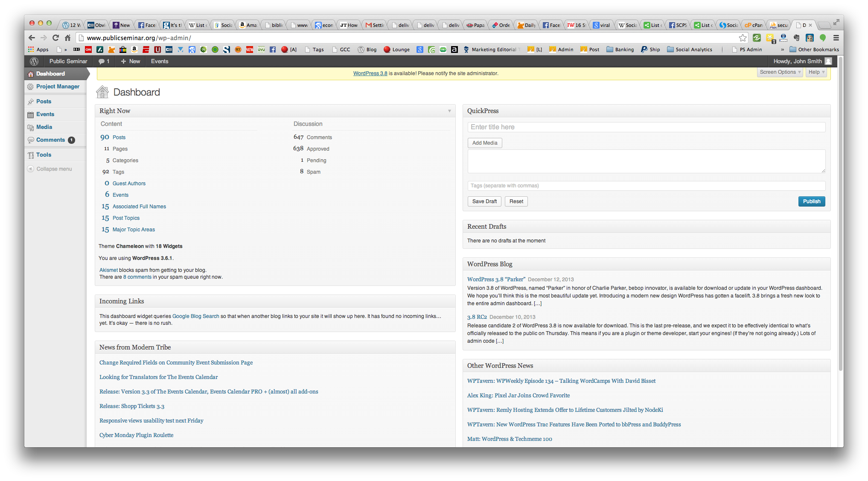Click the page's vertical scrollbar

(840, 213)
